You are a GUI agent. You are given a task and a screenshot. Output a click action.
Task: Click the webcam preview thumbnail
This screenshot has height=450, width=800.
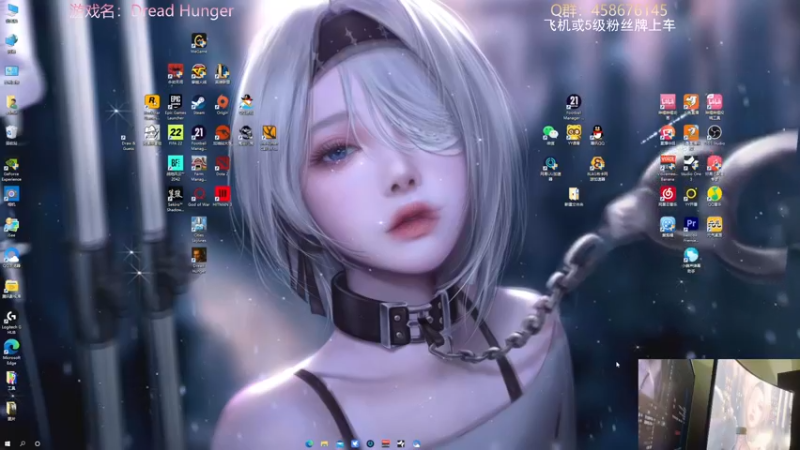(719, 404)
